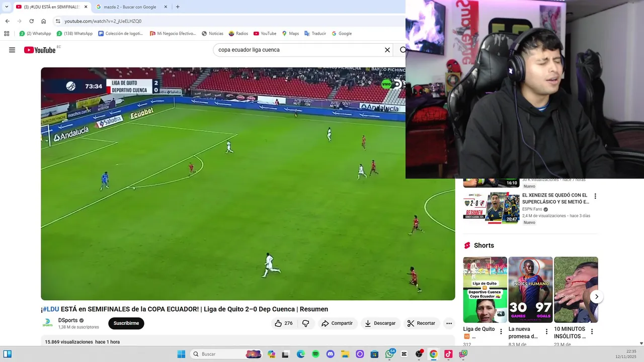
Task: Open the Traducir bookmark
Action: pyautogui.click(x=315, y=34)
